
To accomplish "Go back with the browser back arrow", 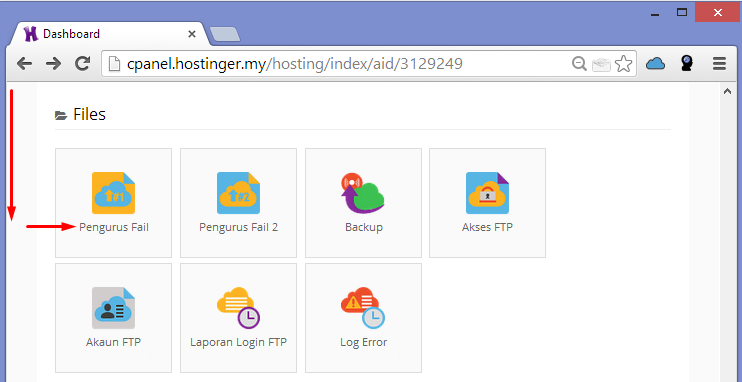I will pyautogui.click(x=24, y=63).
